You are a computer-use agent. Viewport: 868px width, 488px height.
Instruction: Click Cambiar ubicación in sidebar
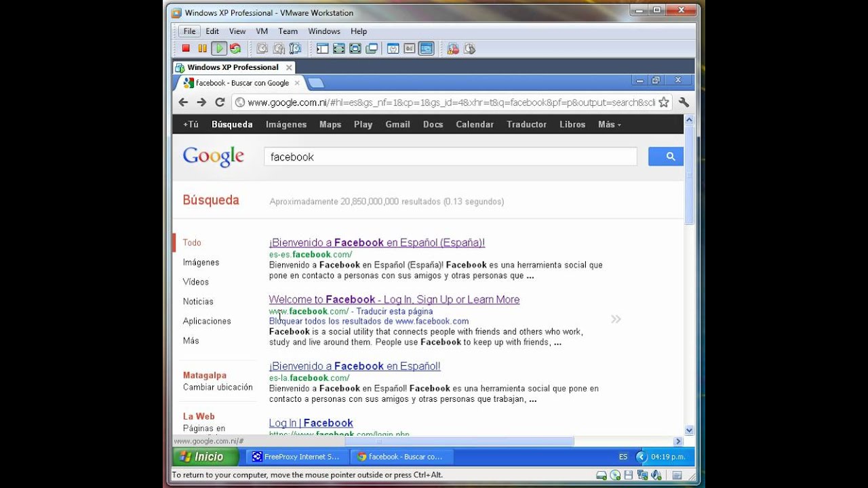(218, 388)
